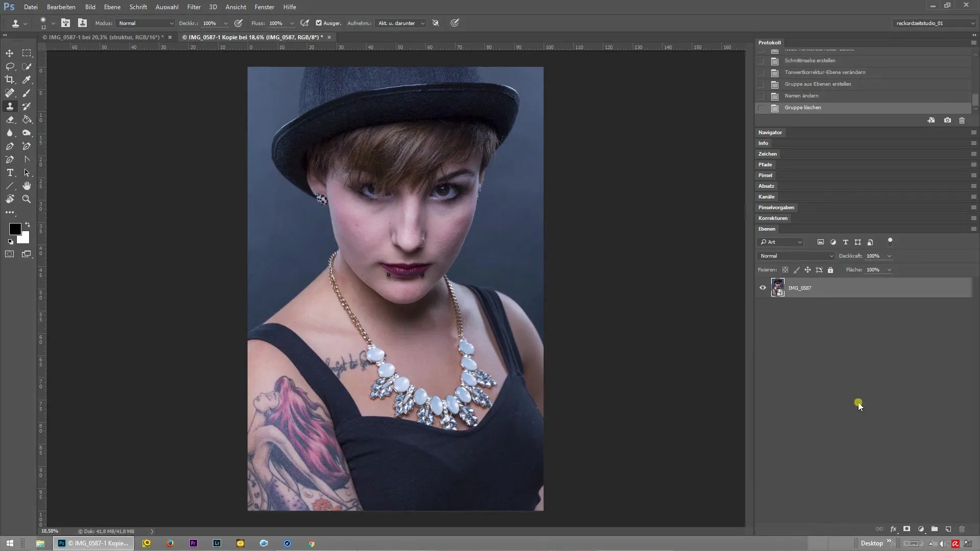Select the Namen ändern history state
Screen dimensions: 980x551
tap(801, 96)
